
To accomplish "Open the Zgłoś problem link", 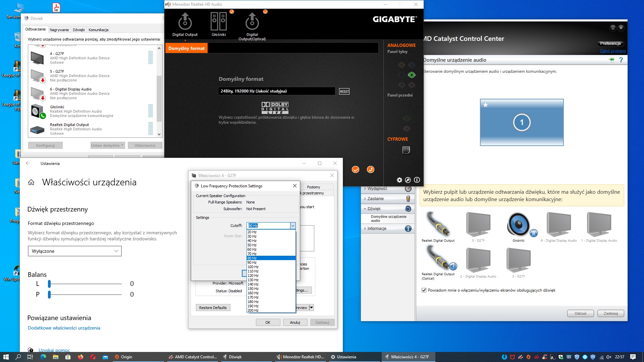I will [x=613, y=51].
